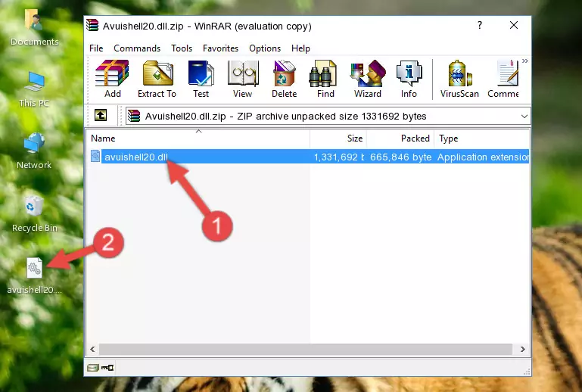Click the key icon in status bar
This screenshot has height=392, width=582.
tap(107, 368)
